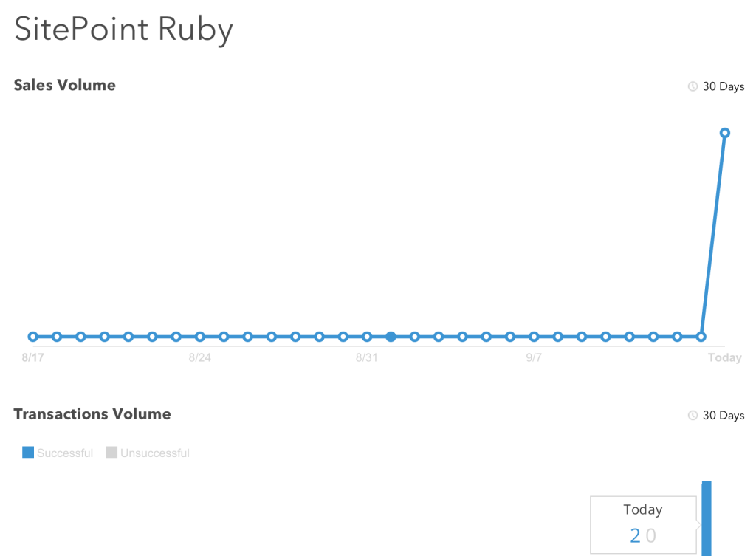Viewport: 756px width, 556px height.
Task: Click the gray Unsuccessful color swatch
Action: click(111, 453)
